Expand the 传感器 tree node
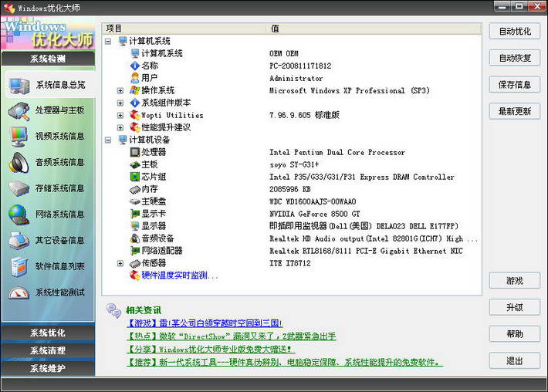The image size is (548, 392). [120, 263]
